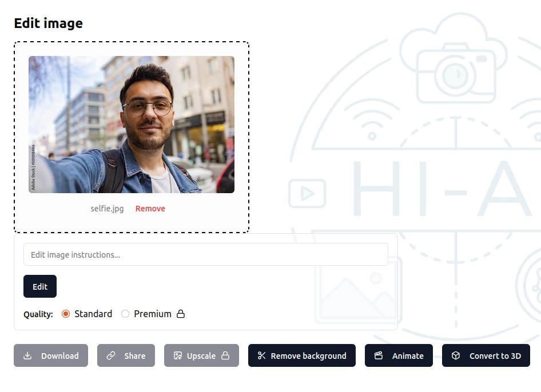Screen dimensions: 541x392
Task: Click the uploaded selfie photo thumbnail
Action: pyautogui.click(x=132, y=125)
